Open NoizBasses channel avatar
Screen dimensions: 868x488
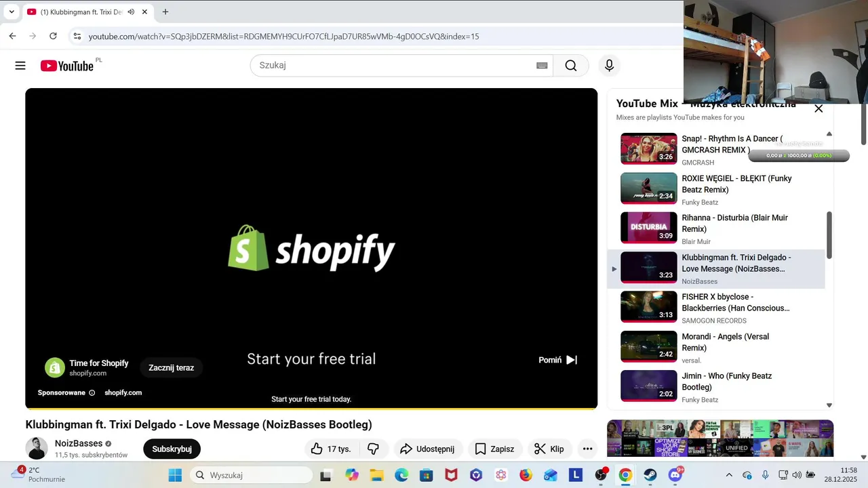pos(37,448)
